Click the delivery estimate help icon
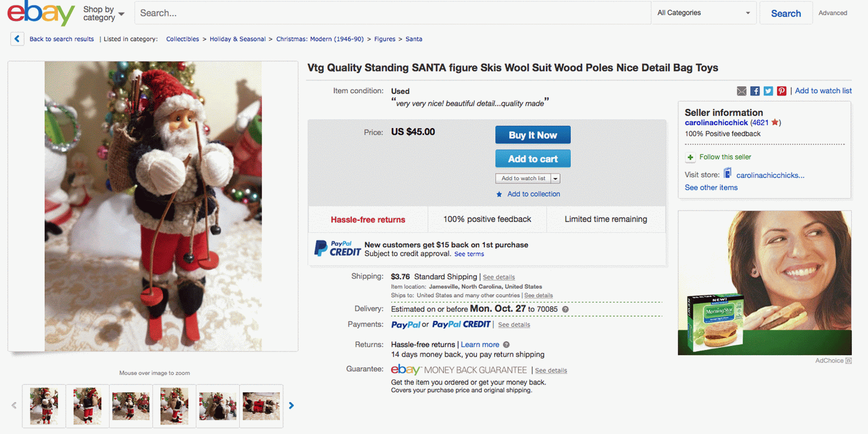 pyautogui.click(x=565, y=309)
